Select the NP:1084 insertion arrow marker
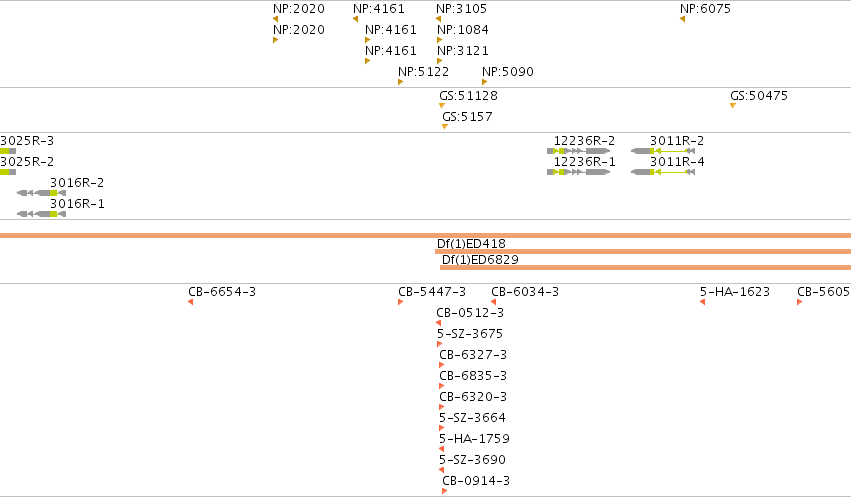851x497 pixels. [440, 40]
